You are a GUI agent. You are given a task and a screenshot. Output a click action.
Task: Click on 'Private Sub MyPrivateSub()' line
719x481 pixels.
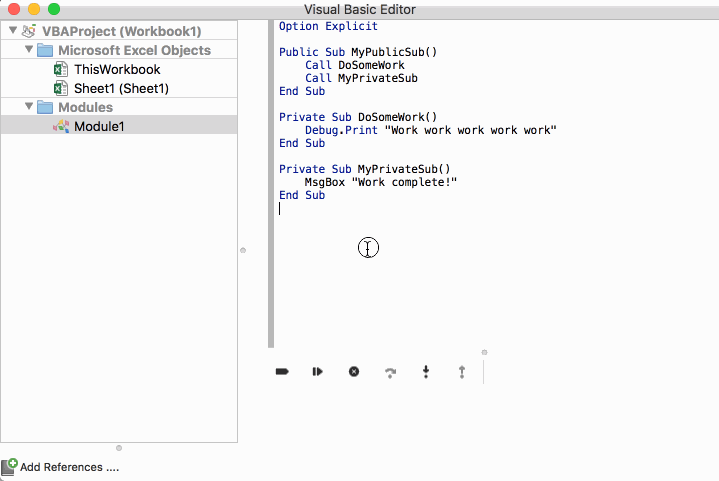[x=365, y=169]
